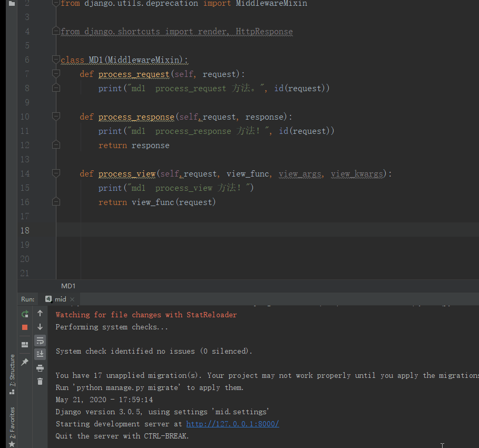The image size is (479, 448).
Task: Click the down arrow in Run toolbar
Action: tap(40, 327)
